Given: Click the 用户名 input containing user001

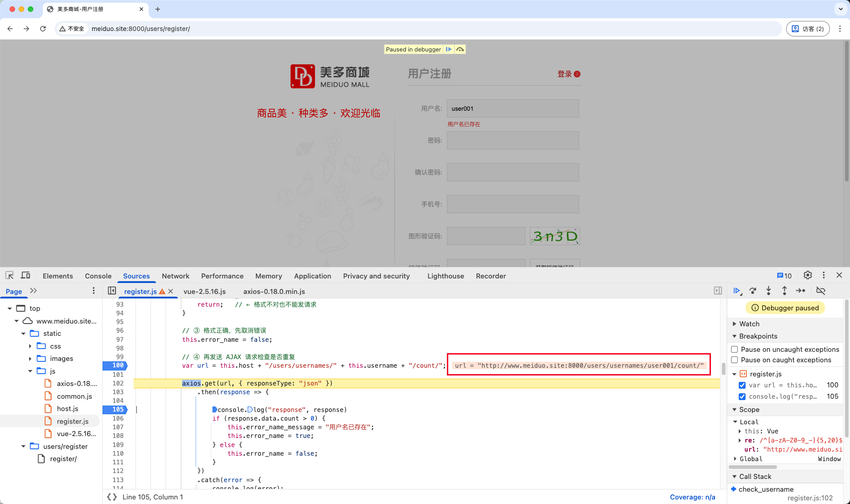Looking at the screenshot, I should (513, 108).
